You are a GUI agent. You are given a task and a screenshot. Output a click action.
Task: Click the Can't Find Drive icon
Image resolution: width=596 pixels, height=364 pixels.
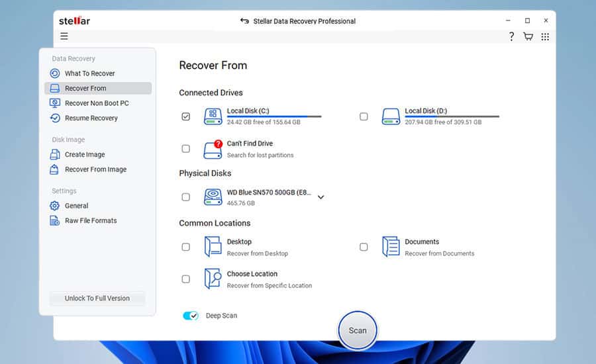pyautogui.click(x=213, y=150)
